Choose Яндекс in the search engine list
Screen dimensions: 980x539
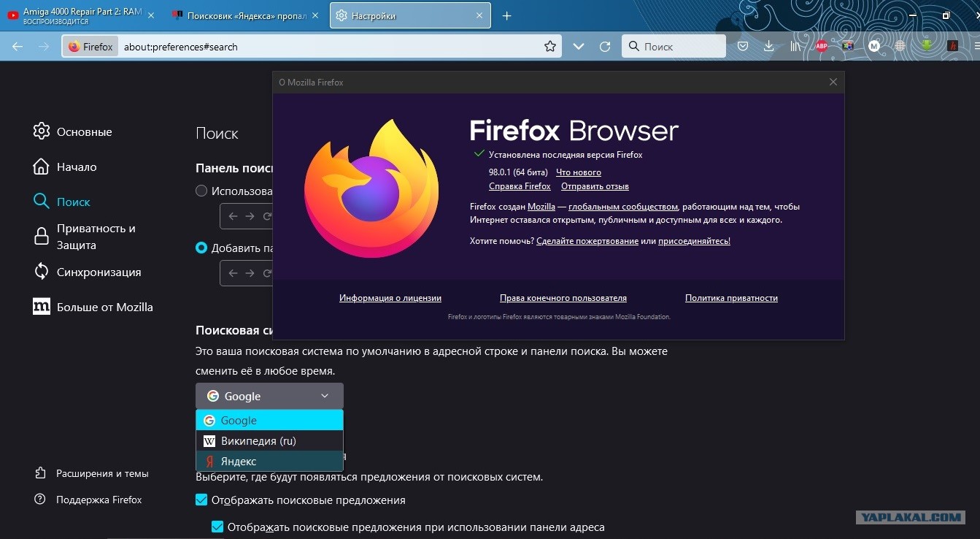pyautogui.click(x=269, y=461)
